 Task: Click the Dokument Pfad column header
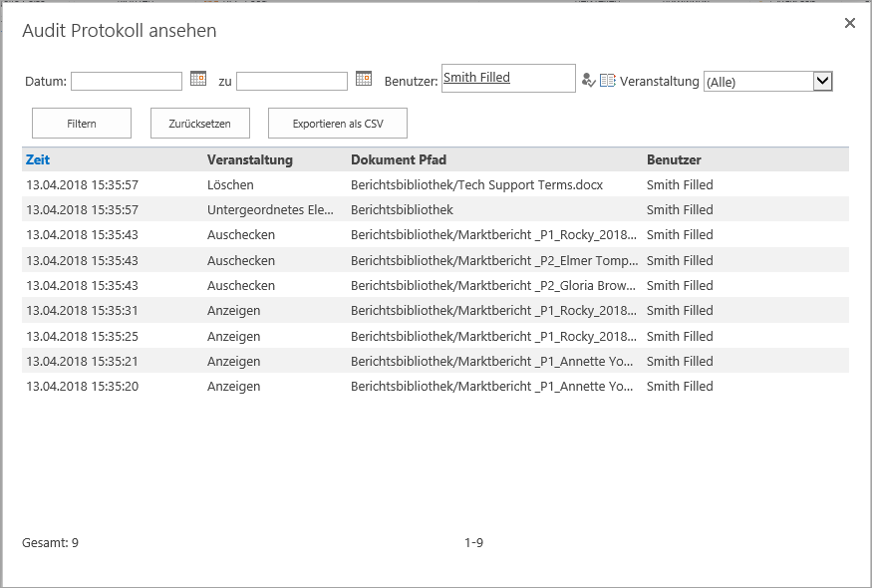[399, 159]
